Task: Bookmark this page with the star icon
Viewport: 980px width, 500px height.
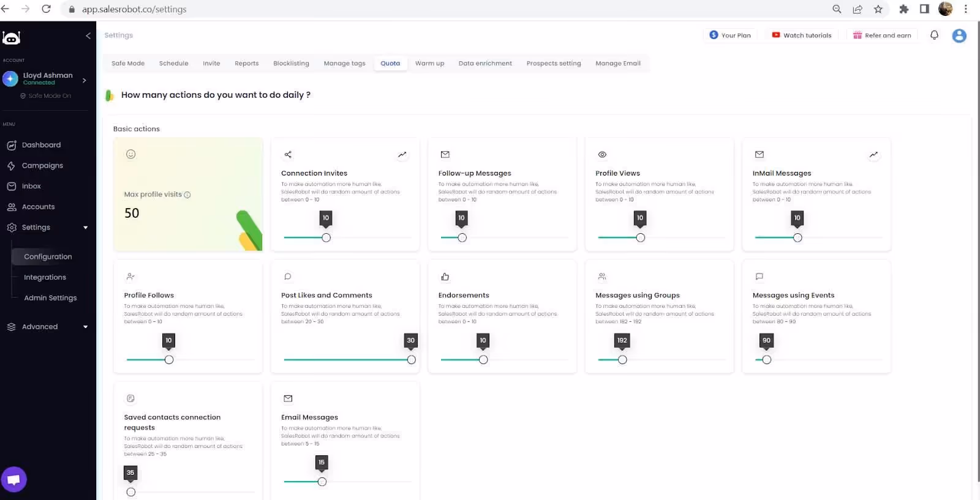Action: click(x=878, y=9)
